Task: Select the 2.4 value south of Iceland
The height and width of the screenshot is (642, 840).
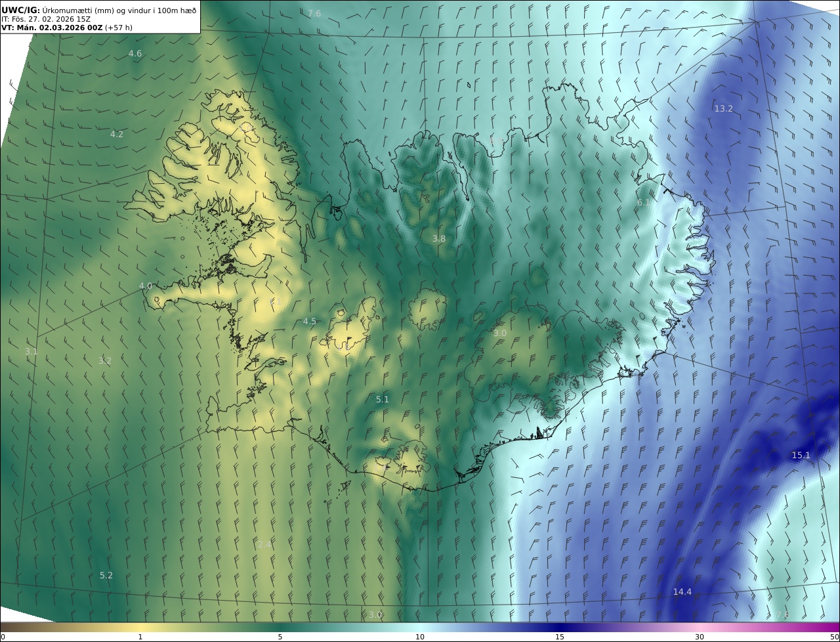Action: click(x=264, y=544)
